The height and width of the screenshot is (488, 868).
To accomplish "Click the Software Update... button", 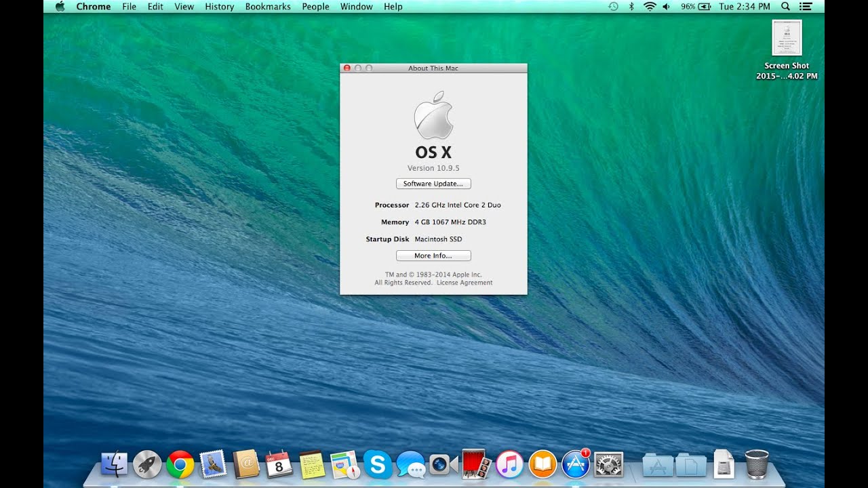I will click(433, 184).
